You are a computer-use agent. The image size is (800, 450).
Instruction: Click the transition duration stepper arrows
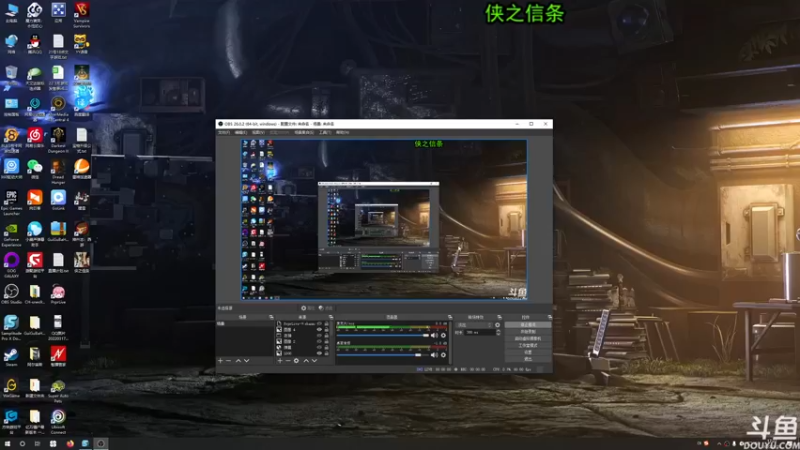click(x=498, y=332)
